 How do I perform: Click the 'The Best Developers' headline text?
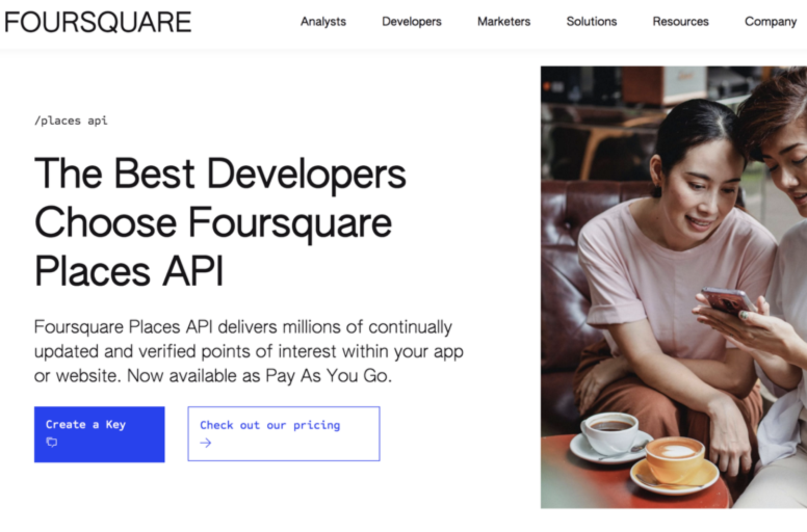point(220,173)
